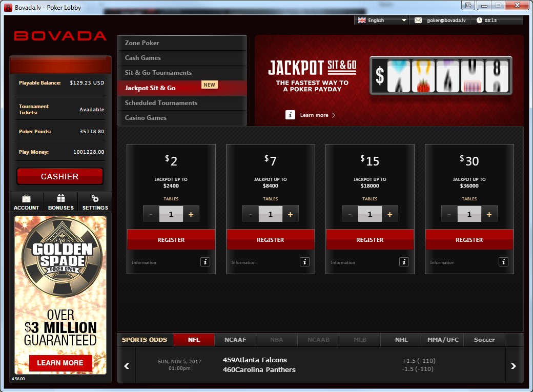Register for the $30 Jackpot Sit & Go
This screenshot has height=392, width=533.
[469, 240]
